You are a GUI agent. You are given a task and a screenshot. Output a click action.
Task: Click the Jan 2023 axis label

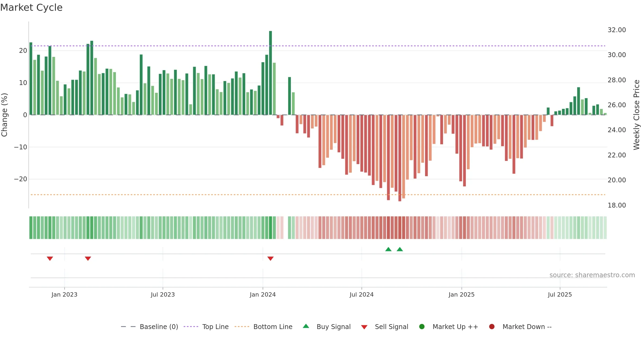coord(64,294)
